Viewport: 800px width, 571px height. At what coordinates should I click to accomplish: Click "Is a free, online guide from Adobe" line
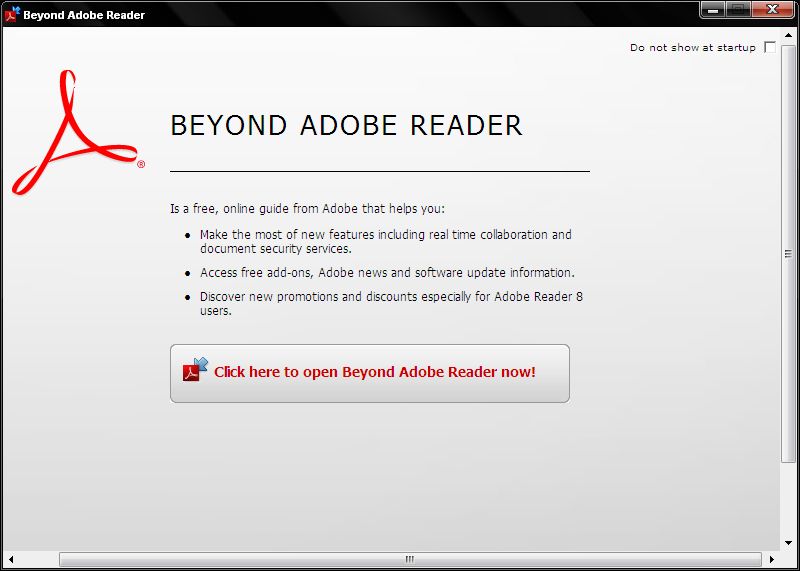pos(308,209)
